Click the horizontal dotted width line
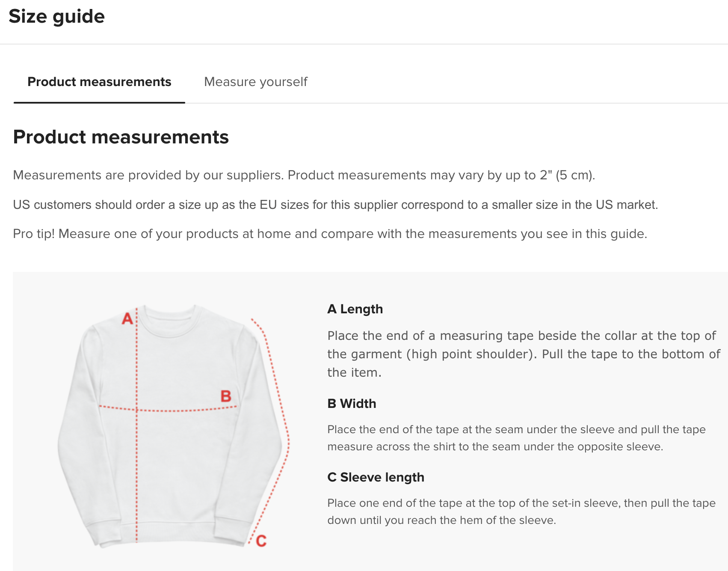 [x=168, y=408]
